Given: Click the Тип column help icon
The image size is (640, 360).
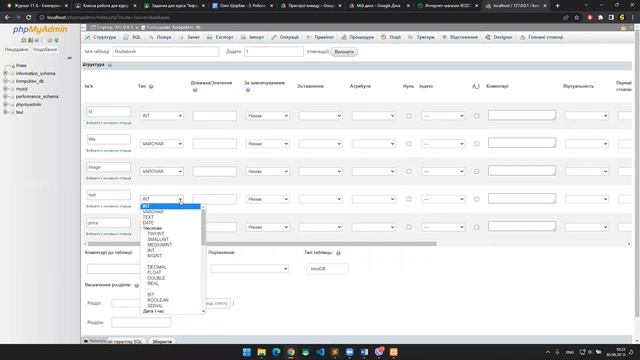Looking at the screenshot, I should [x=151, y=87].
